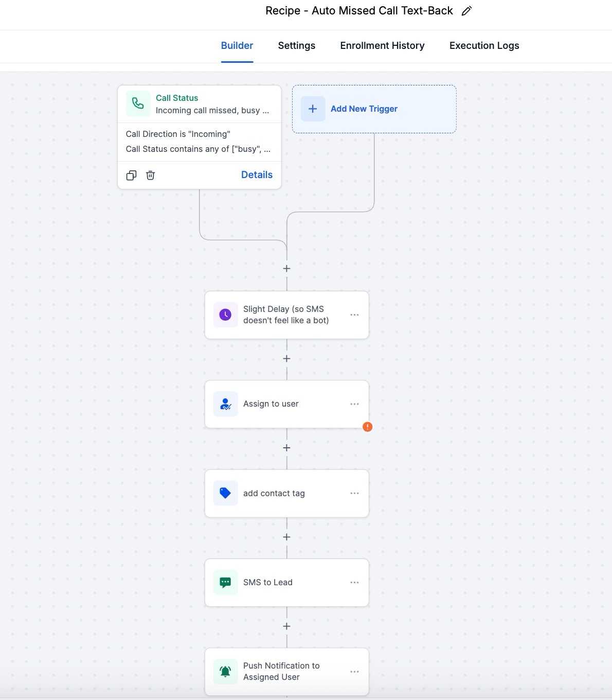Screen dimensions: 612x700
Task: Click the orange warning badge on Assign to user
Action: click(x=367, y=427)
